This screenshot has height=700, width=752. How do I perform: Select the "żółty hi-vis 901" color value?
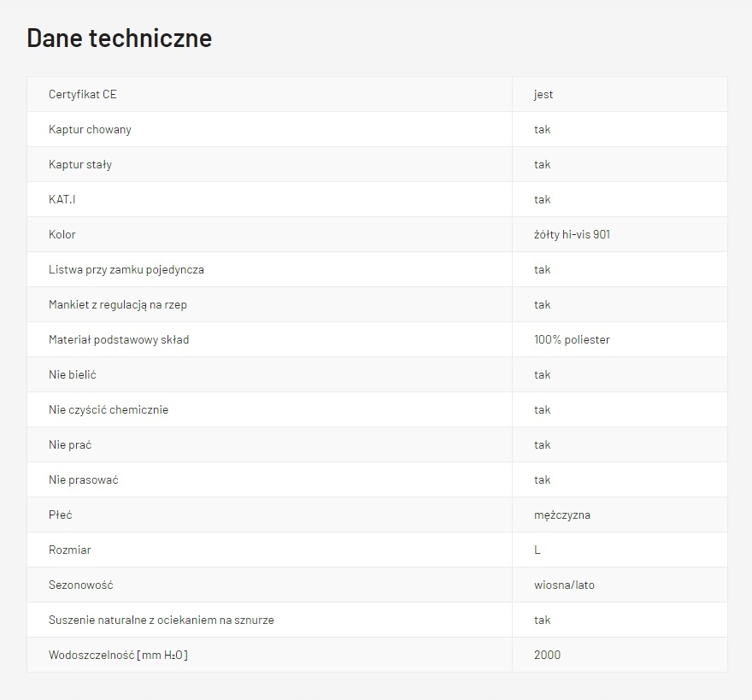[x=572, y=234]
